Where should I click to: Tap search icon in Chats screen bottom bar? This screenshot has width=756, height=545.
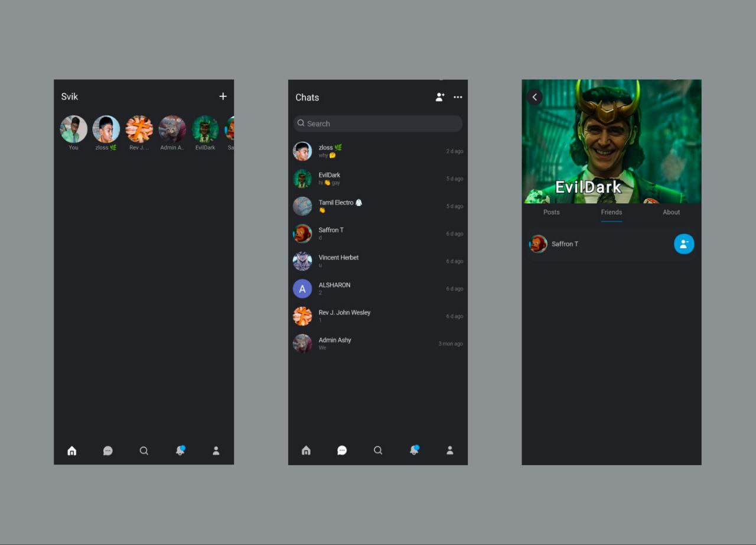click(x=378, y=450)
